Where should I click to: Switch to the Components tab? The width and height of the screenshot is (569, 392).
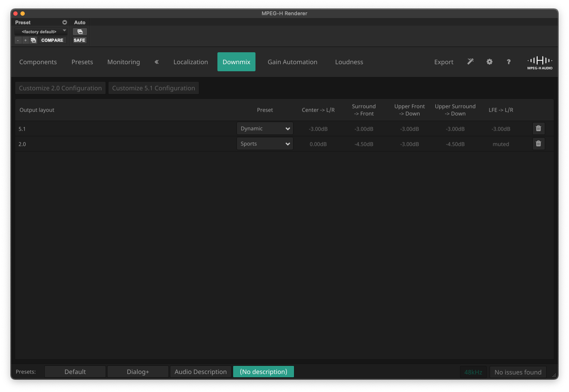(38, 62)
